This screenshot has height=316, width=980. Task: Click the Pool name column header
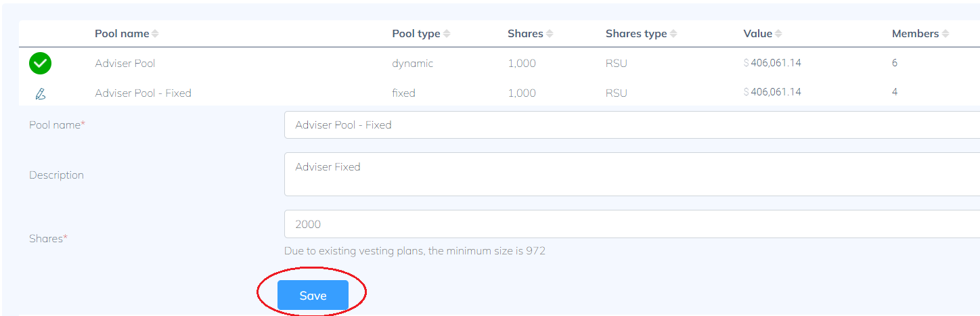122,34
